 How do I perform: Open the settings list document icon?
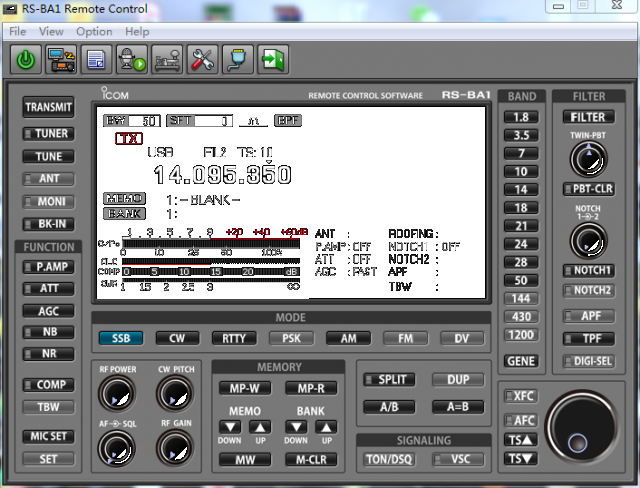coord(96,60)
